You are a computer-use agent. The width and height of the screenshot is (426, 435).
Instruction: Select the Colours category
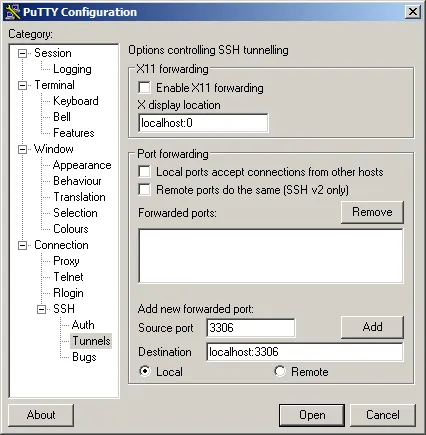[x=71, y=229]
